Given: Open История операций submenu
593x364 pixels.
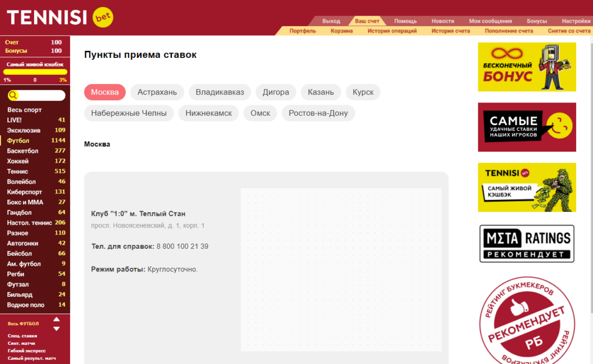Looking at the screenshot, I should click(x=392, y=31).
